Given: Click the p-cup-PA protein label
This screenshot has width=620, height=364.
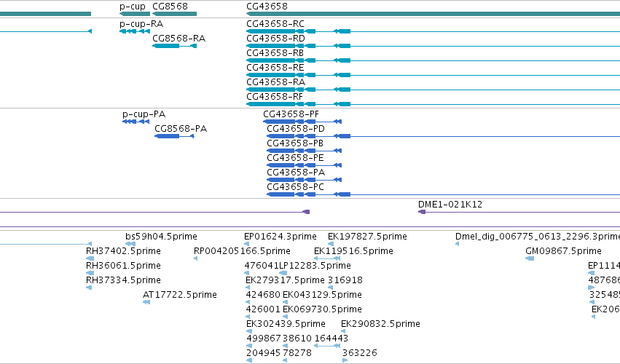Looking at the screenshot, I should pos(144,114).
